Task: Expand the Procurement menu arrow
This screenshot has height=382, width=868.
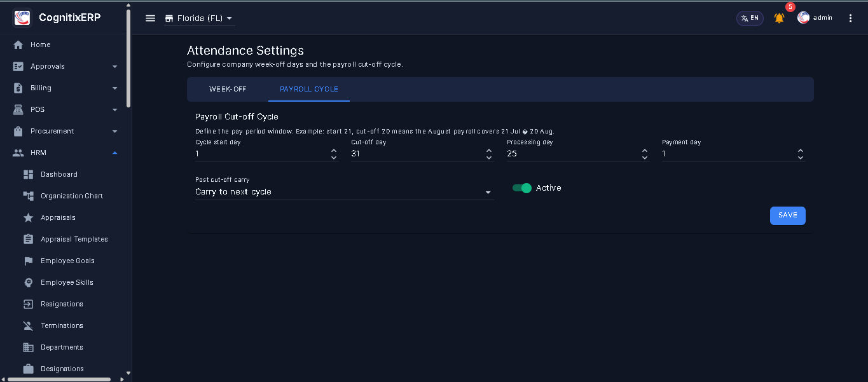Action: tap(115, 131)
